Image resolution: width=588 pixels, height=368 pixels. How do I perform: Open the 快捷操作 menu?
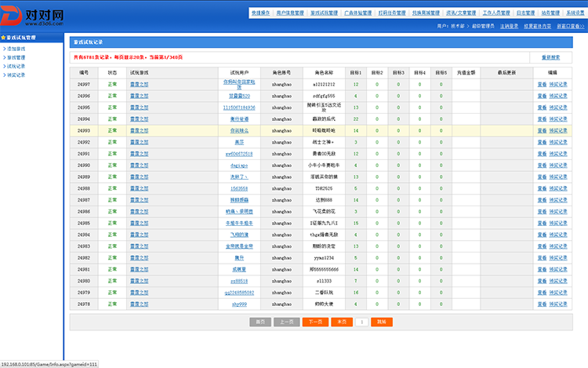click(260, 13)
